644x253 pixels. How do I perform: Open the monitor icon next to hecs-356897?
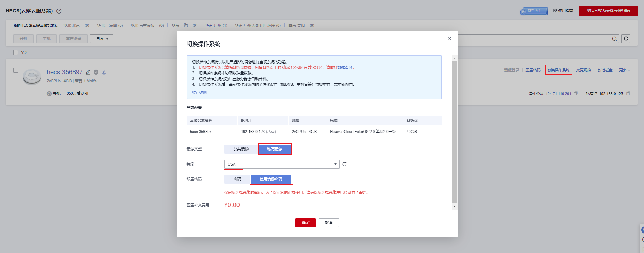tap(104, 72)
